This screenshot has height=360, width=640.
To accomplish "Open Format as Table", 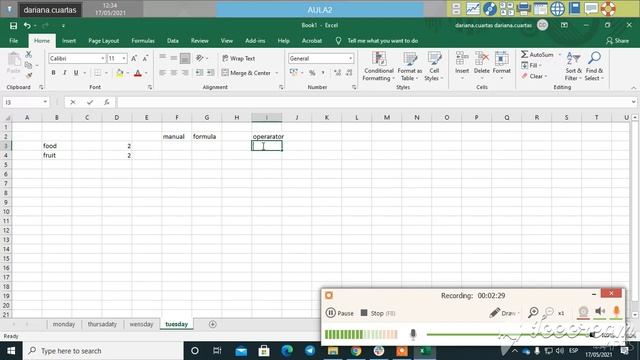I will pos(409,67).
